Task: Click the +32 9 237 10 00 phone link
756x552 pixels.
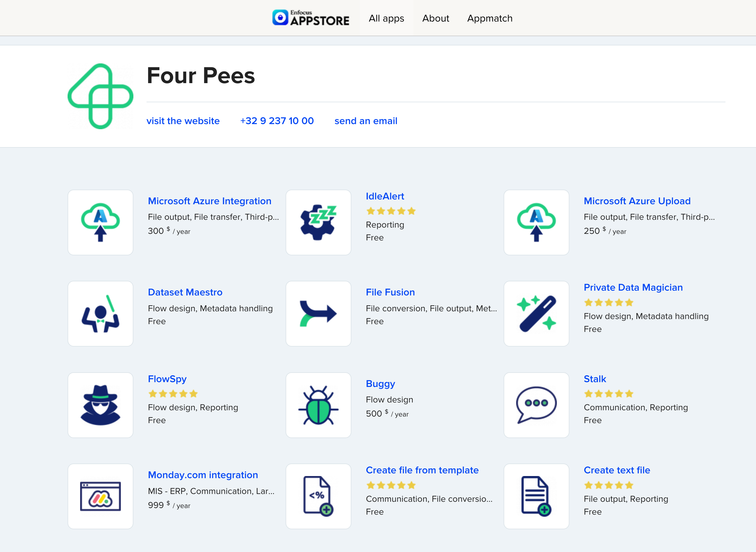Action: coord(277,121)
